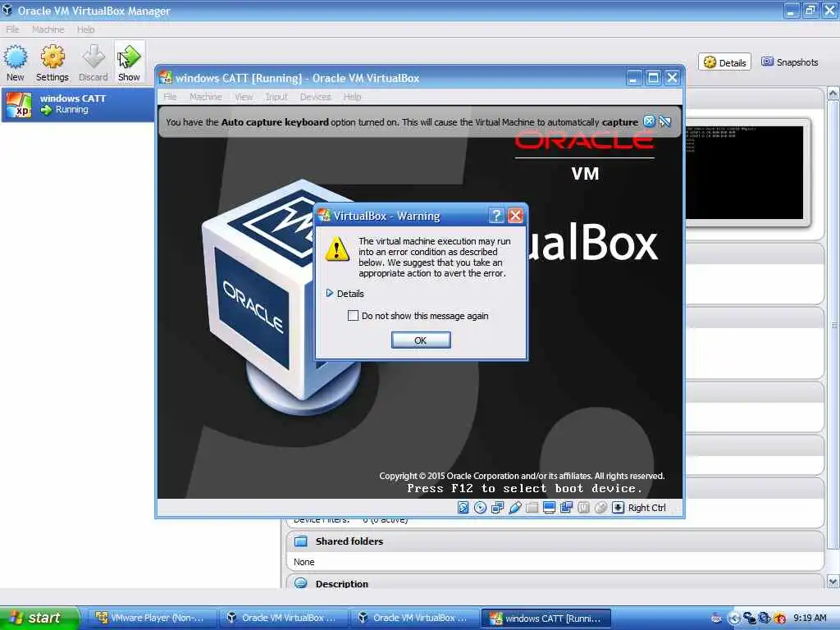Screen dimensions: 840x630
Task: Switch to first Oracle VM VirtualBox taskbar button
Action: (283, 618)
